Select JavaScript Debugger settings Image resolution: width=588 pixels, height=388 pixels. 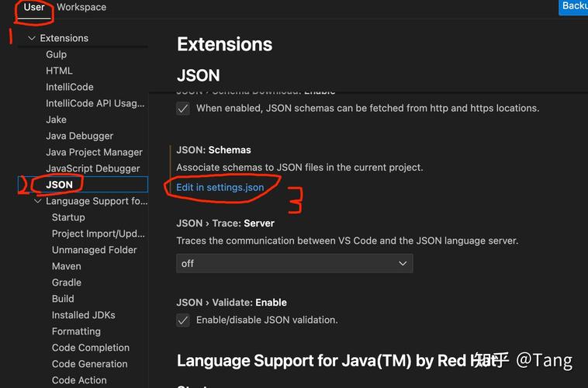point(92,168)
